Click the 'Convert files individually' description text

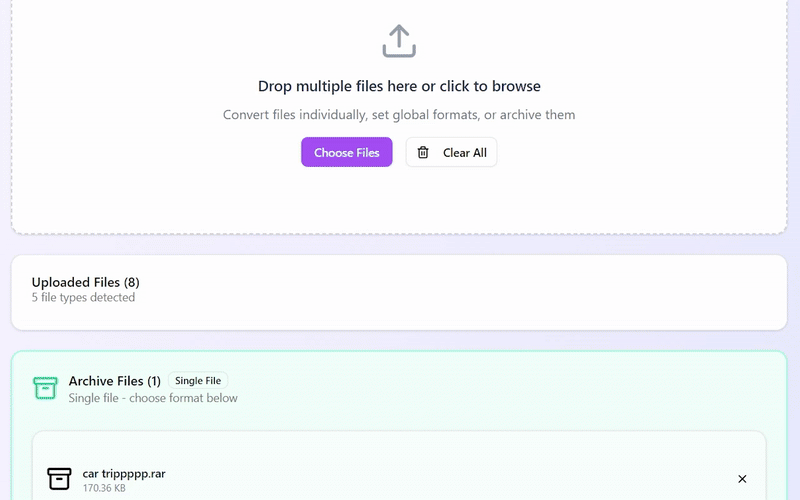399,115
